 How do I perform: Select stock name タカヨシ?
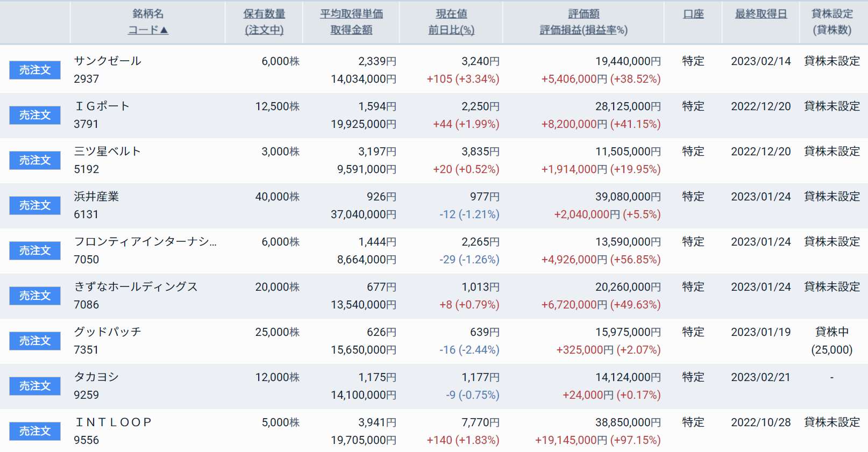[x=96, y=377]
